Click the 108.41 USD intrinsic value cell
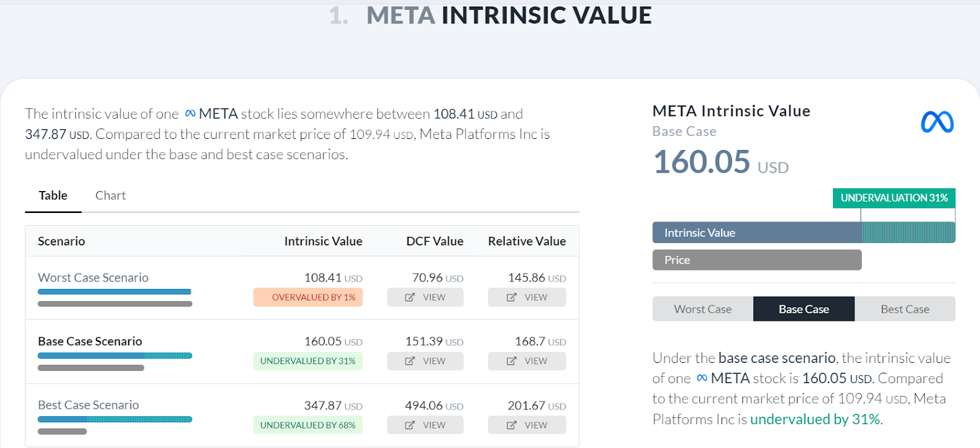The image size is (980, 448). 333,277
